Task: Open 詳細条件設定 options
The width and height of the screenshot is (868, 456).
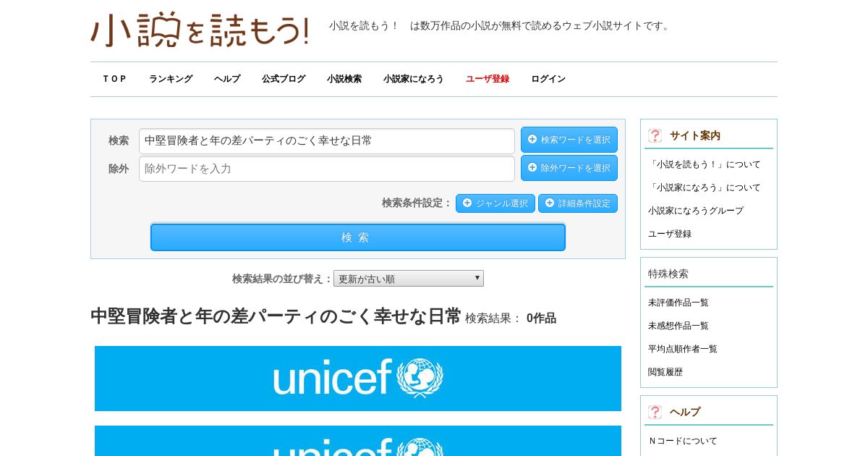Action: [578, 203]
